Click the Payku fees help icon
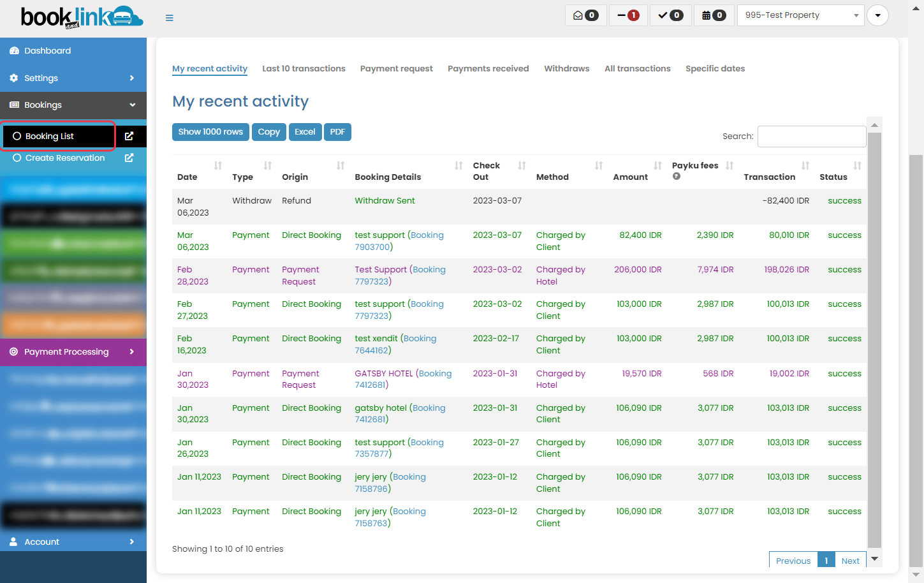This screenshot has height=583, width=924. point(677,177)
